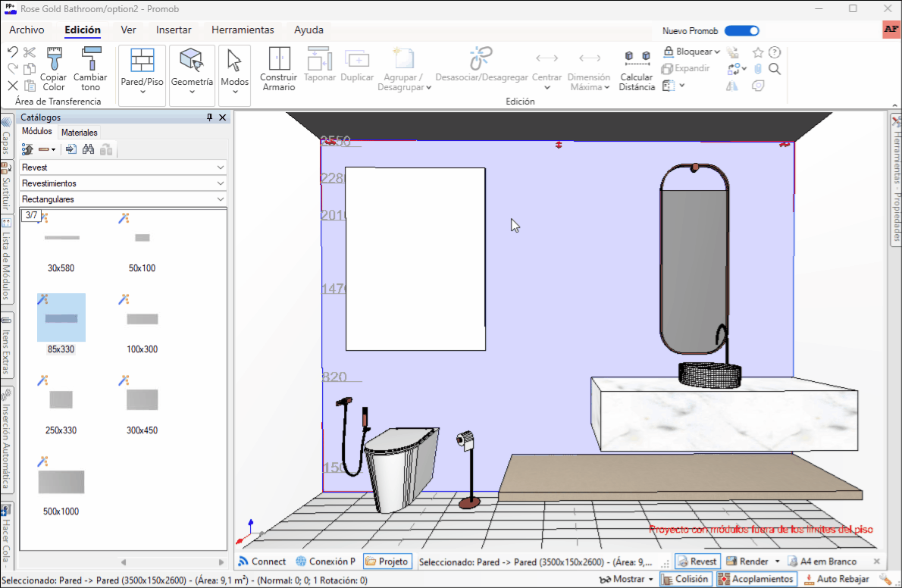Open the Revestimientos combo box

pos(123,183)
